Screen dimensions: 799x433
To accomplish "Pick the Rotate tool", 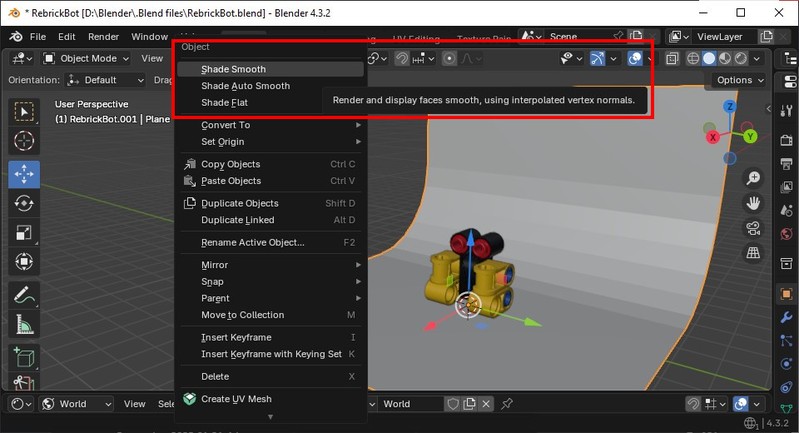I will [x=24, y=203].
